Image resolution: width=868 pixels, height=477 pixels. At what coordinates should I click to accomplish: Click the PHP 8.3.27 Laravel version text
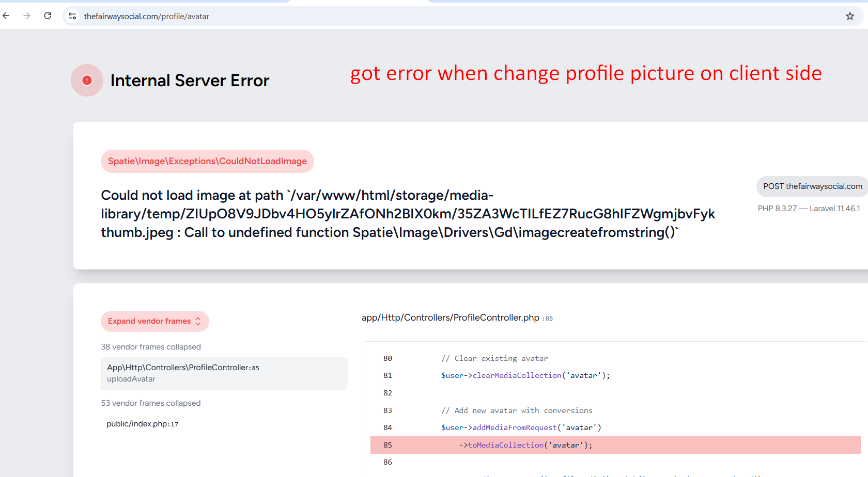pyautogui.click(x=809, y=209)
